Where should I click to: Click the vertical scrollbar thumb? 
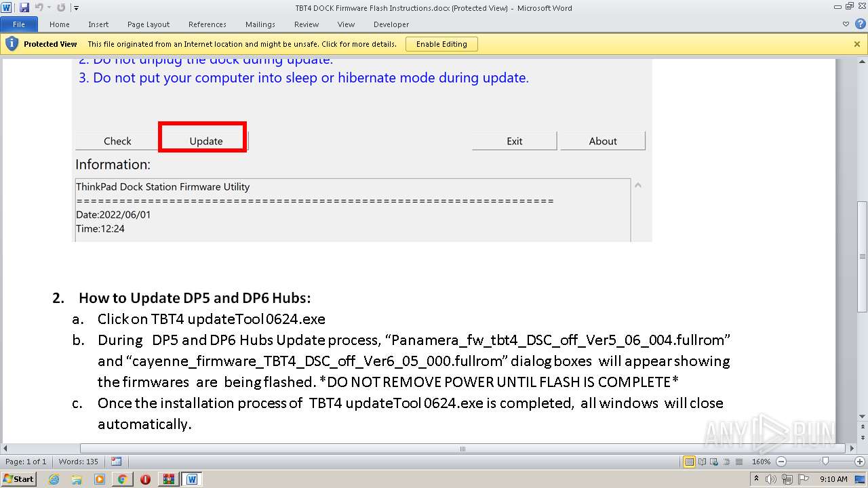862,256
